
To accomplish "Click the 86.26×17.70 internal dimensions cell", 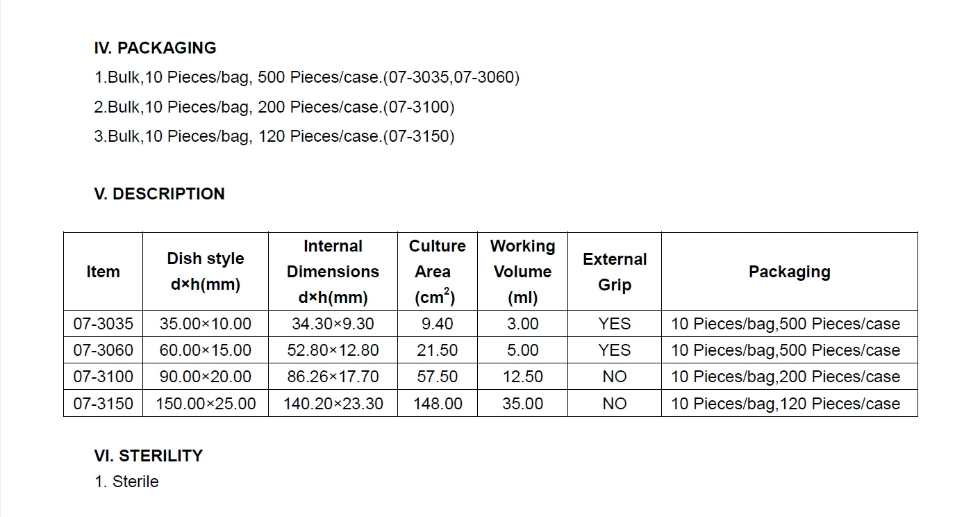I will [x=333, y=377].
